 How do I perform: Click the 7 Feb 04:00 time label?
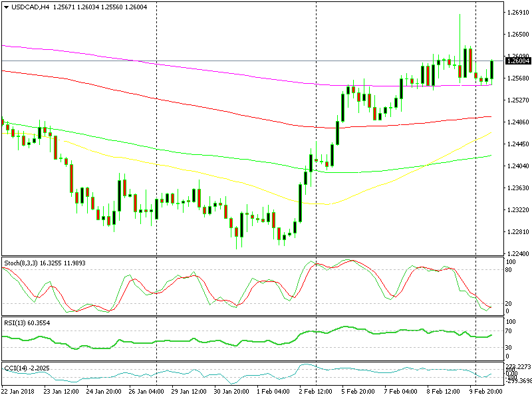[401, 391]
